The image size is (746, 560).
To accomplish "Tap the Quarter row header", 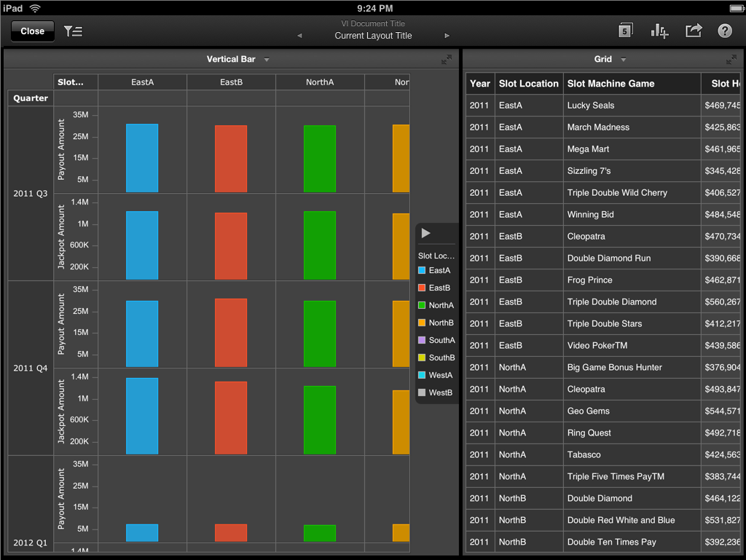I will pyautogui.click(x=31, y=98).
